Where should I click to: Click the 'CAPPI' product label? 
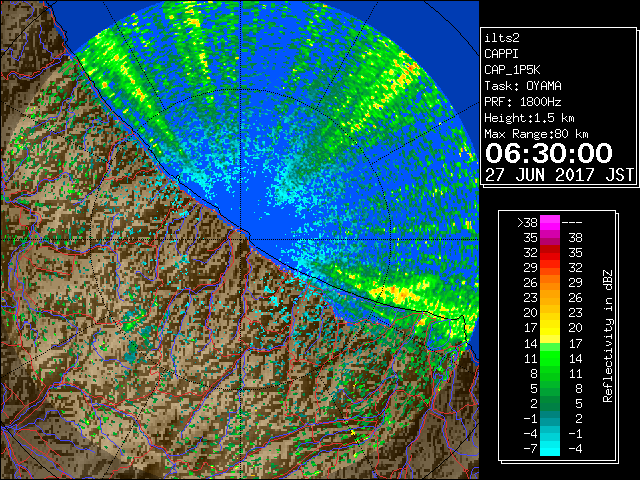tap(501, 54)
